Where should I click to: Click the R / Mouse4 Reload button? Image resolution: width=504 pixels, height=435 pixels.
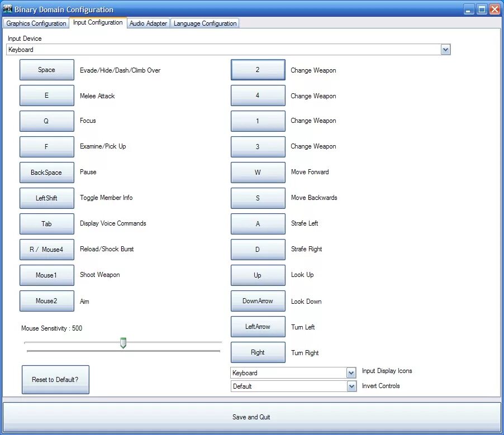46,250
